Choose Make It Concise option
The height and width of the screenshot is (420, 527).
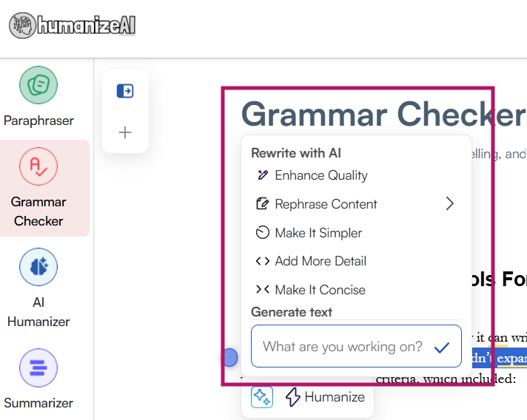tap(320, 290)
